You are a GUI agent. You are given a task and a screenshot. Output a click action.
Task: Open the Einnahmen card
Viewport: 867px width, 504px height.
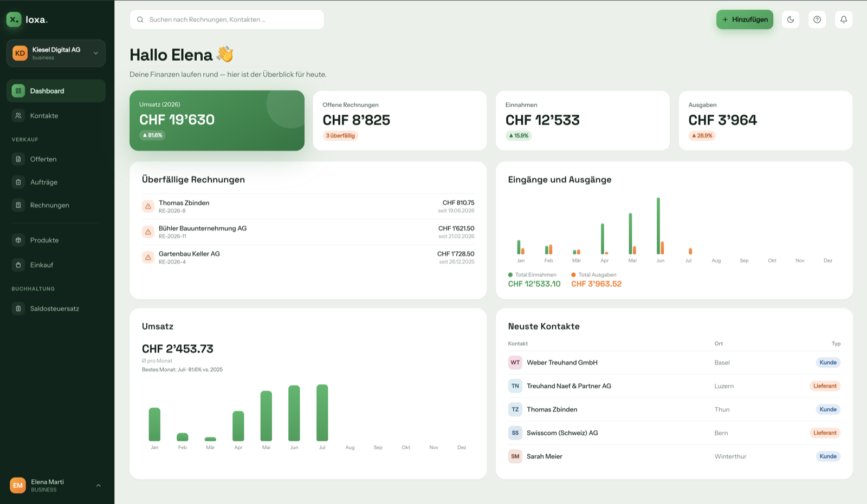583,121
